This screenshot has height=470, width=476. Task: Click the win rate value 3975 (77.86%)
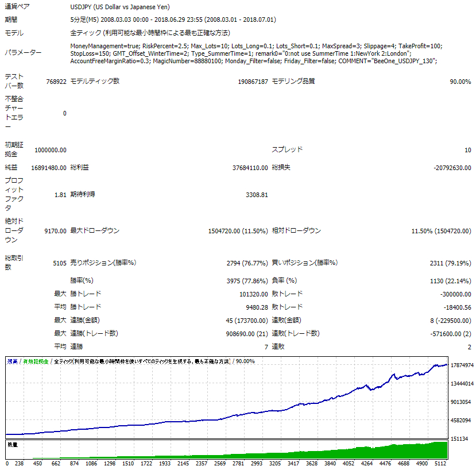247,281
